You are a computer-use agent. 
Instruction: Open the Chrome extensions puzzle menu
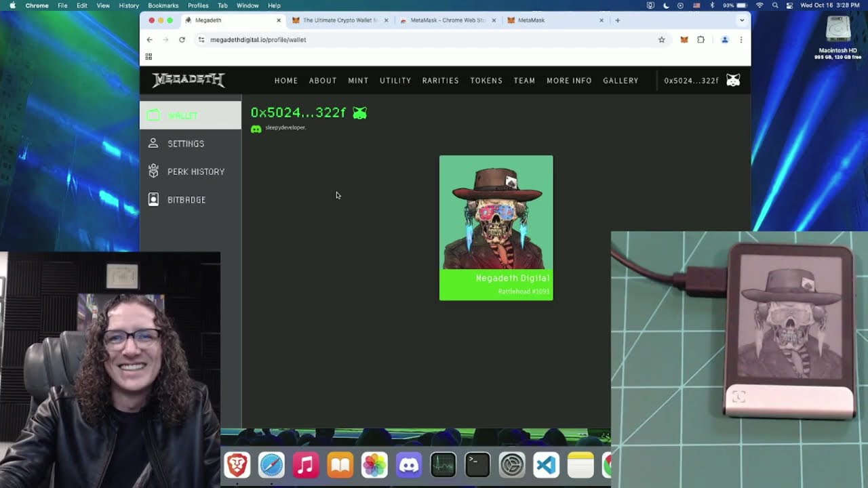click(701, 40)
